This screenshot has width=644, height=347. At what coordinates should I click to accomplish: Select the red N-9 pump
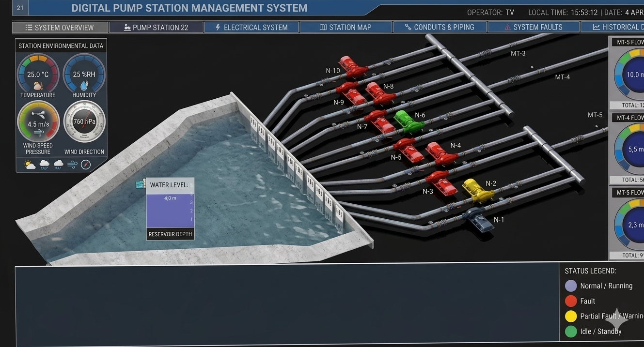point(350,93)
